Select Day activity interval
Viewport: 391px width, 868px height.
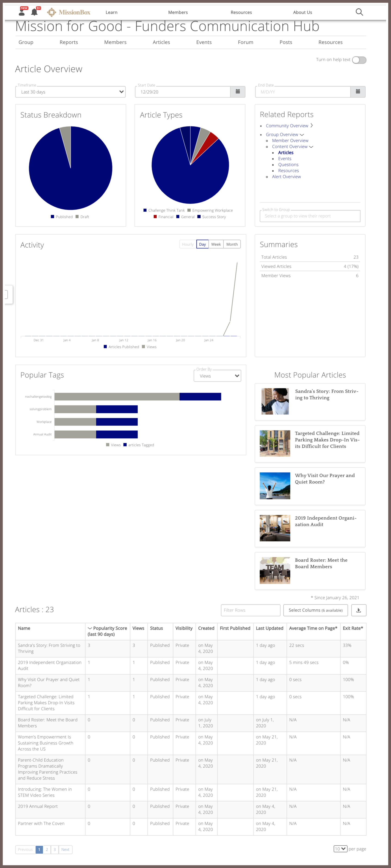click(x=202, y=244)
